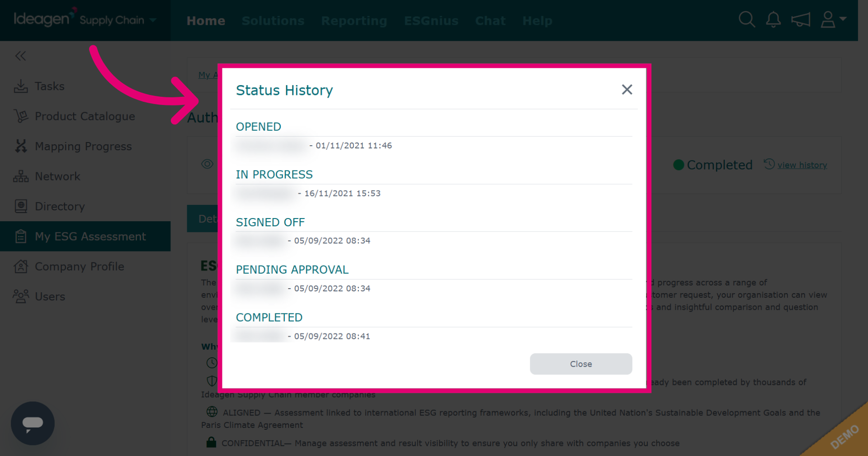Click the Mapping Progress icon

tap(21, 146)
